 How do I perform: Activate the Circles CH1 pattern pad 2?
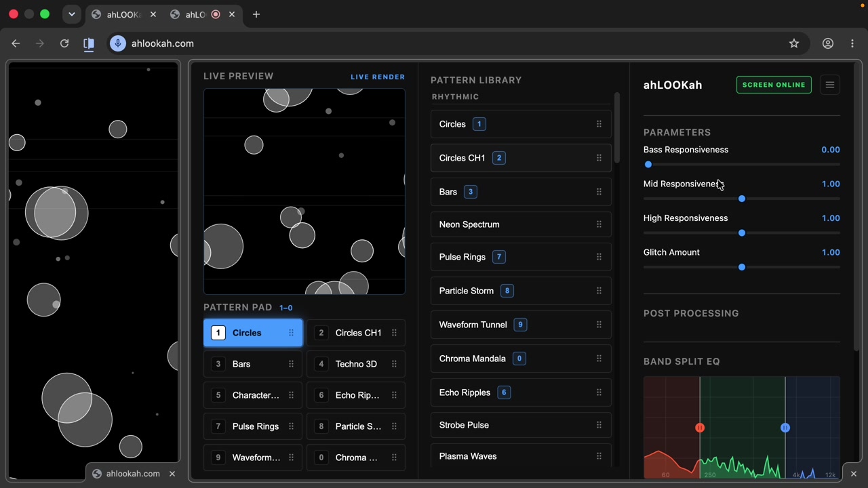(356, 333)
